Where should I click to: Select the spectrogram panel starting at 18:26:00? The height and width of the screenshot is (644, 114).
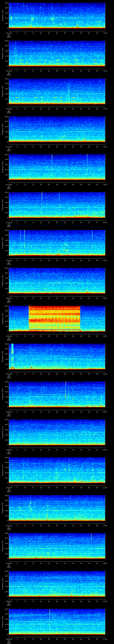[57, 470]
